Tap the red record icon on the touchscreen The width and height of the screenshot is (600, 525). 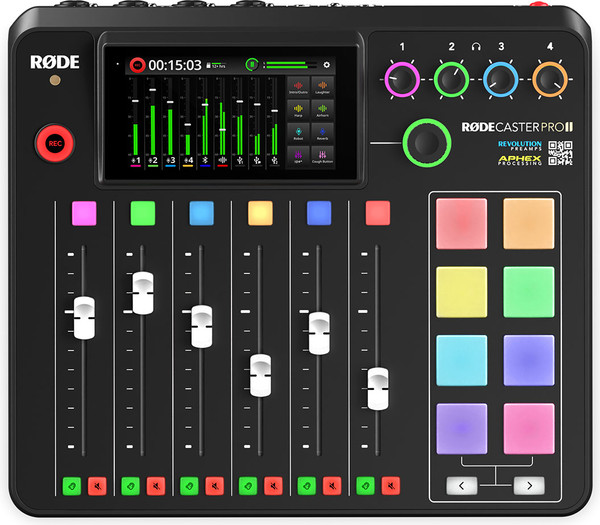pyautogui.click(x=137, y=65)
